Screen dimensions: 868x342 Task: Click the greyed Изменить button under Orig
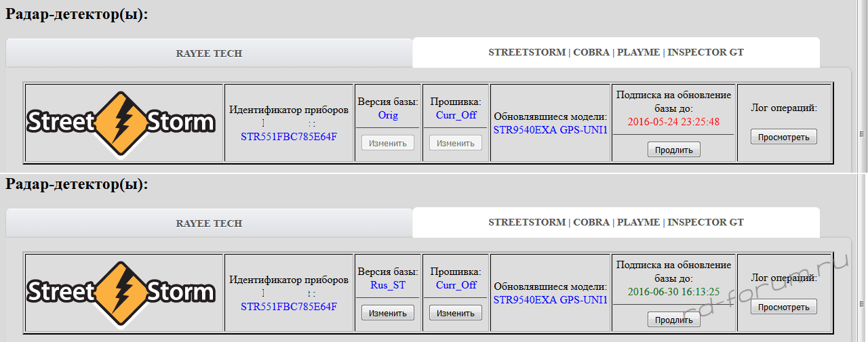pyautogui.click(x=388, y=143)
